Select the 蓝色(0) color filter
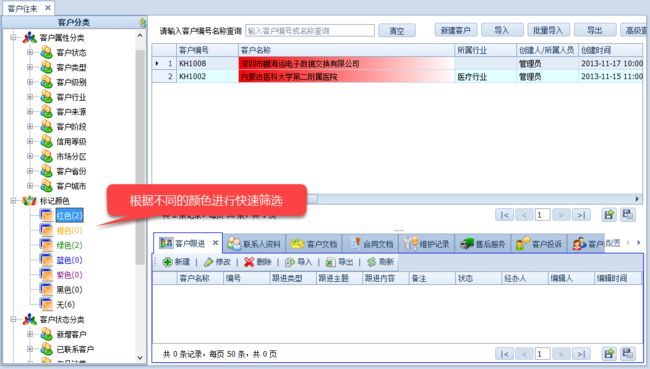The image size is (650, 369). click(69, 260)
